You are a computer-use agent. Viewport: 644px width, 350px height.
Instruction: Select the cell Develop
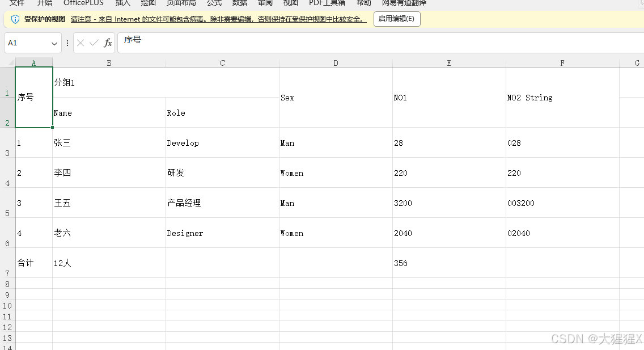(x=222, y=142)
